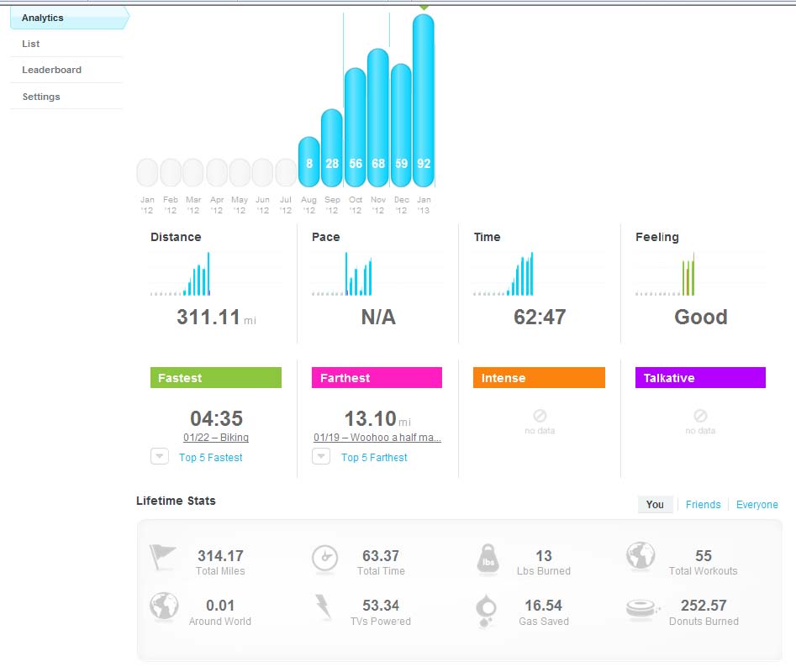This screenshot has height=672, width=796.
Task: Click the pink Farthest banner
Action: pyautogui.click(x=377, y=378)
